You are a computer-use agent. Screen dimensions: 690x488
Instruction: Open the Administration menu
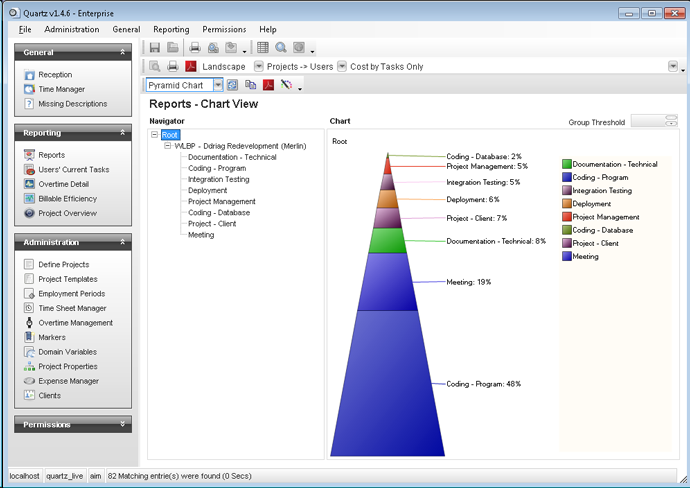(71, 30)
